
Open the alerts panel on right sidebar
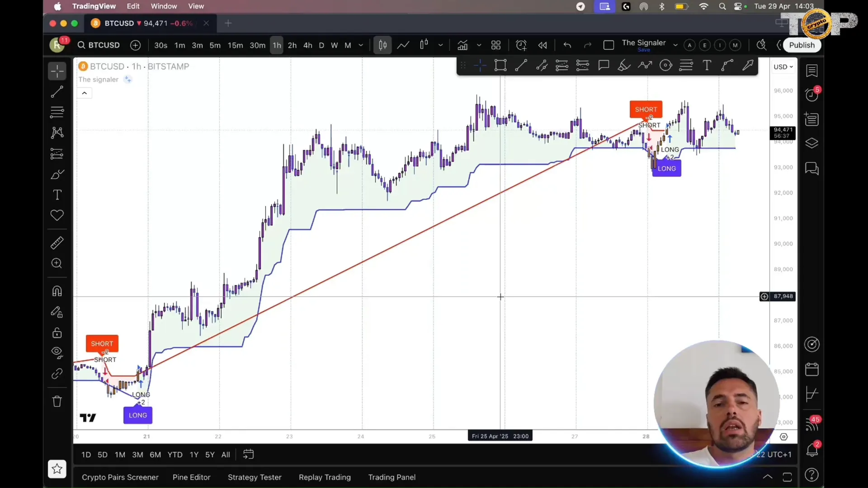point(812,94)
